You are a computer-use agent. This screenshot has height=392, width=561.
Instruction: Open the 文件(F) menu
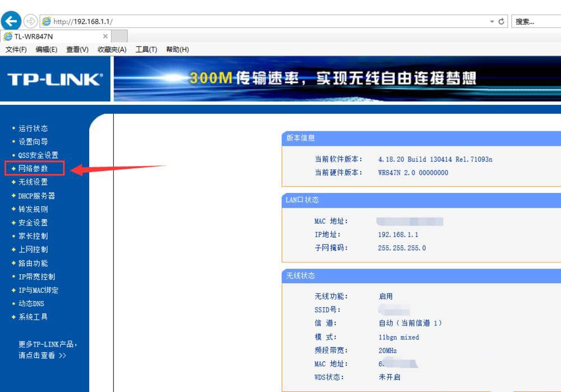point(16,49)
